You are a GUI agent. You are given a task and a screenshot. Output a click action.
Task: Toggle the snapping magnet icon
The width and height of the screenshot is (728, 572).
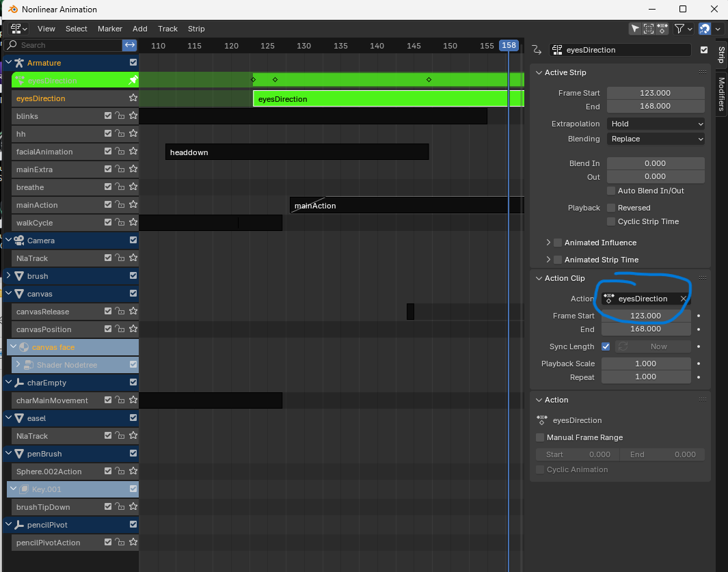[x=704, y=29]
